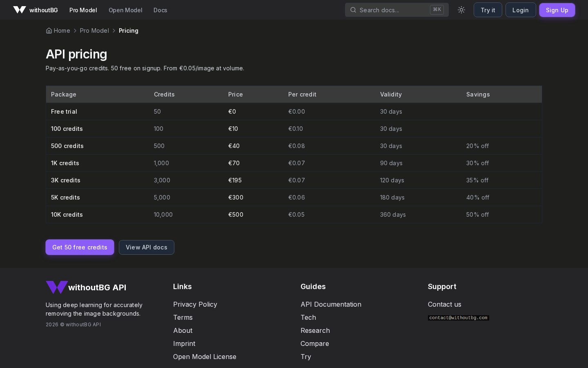
Task: Open the Docs nav item
Action: pyautogui.click(x=160, y=10)
